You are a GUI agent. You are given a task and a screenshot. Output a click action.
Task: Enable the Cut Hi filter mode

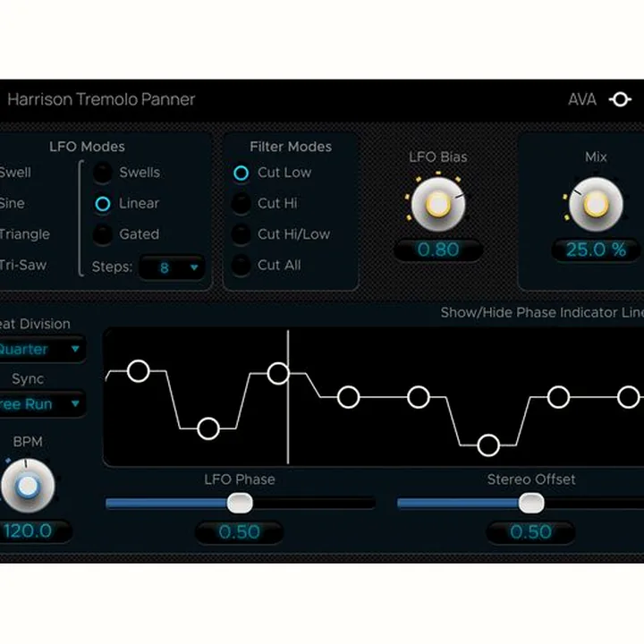[241, 204]
